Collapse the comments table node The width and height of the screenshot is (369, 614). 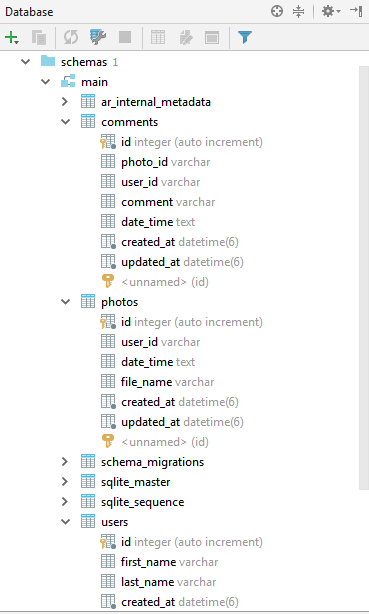(x=65, y=122)
